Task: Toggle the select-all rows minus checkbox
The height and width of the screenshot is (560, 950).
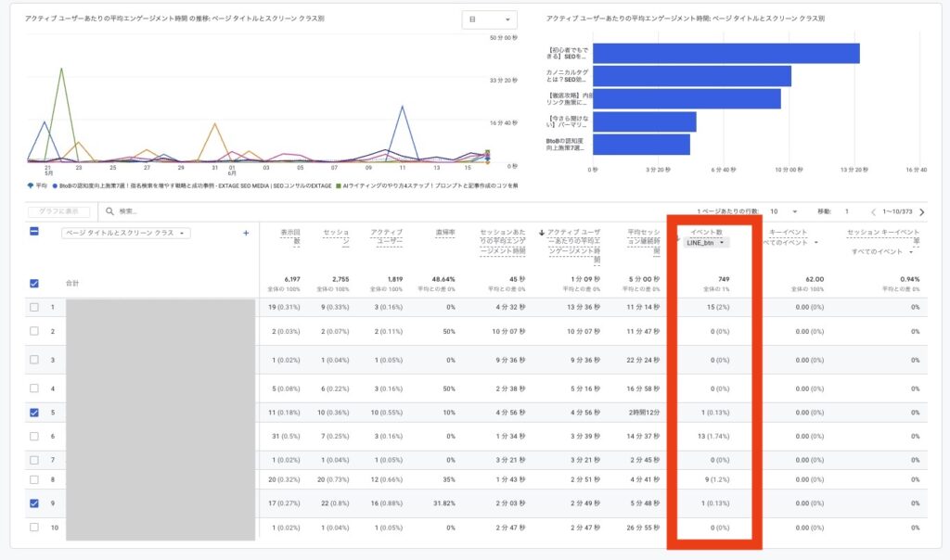Action: [x=34, y=231]
